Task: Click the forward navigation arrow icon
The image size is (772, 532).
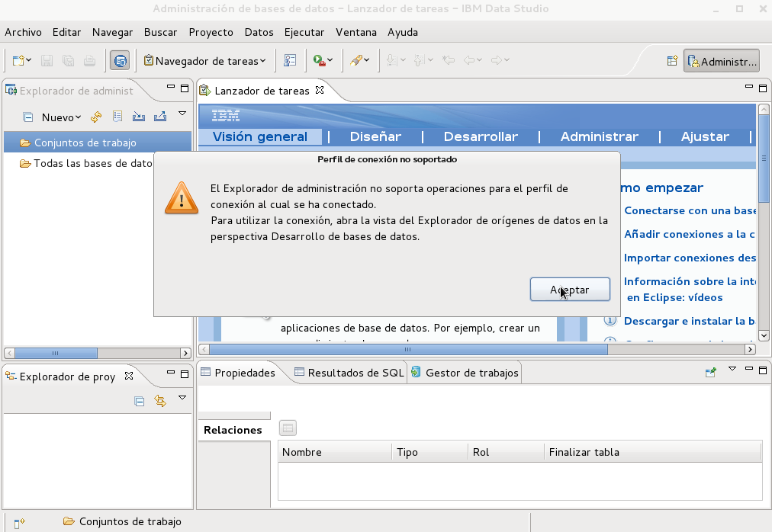Action: coord(497,60)
